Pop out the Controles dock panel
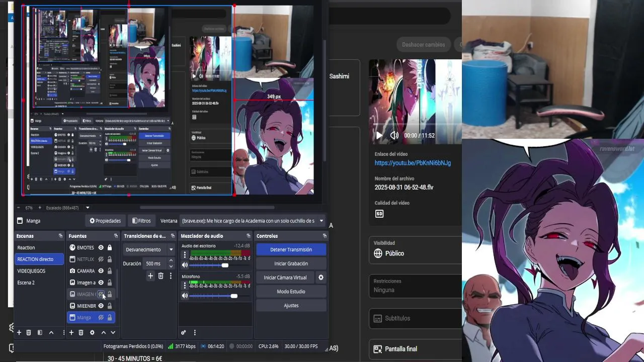Viewport: 644px width, 362px height. (325, 236)
